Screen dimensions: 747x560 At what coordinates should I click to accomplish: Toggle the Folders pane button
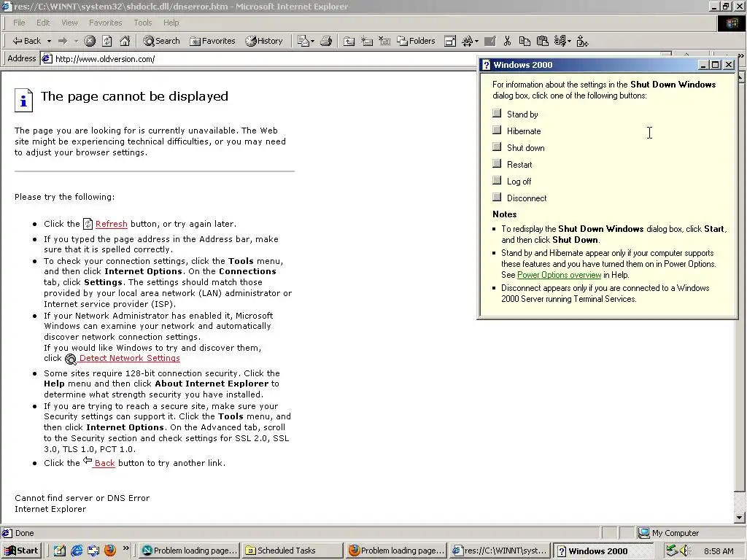[x=416, y=41]
